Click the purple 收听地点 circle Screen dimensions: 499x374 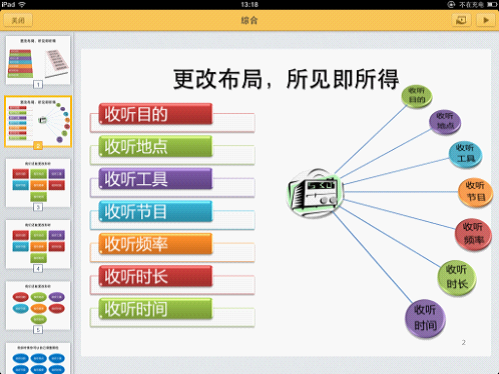click(445, 122)
